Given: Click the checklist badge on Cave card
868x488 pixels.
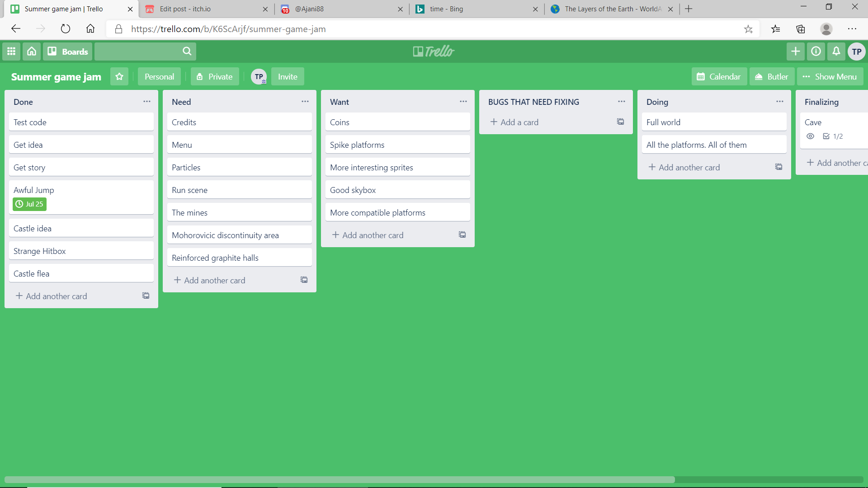Looking at the screenshot, I should tap(833, 136).
